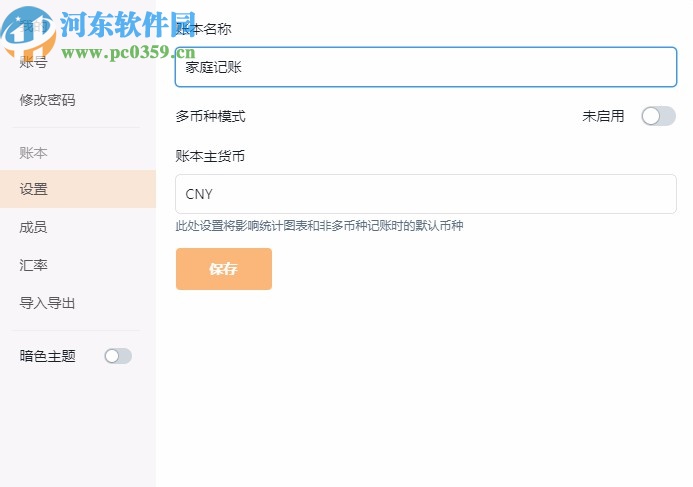Open the 账号 account page

(33, 62)
